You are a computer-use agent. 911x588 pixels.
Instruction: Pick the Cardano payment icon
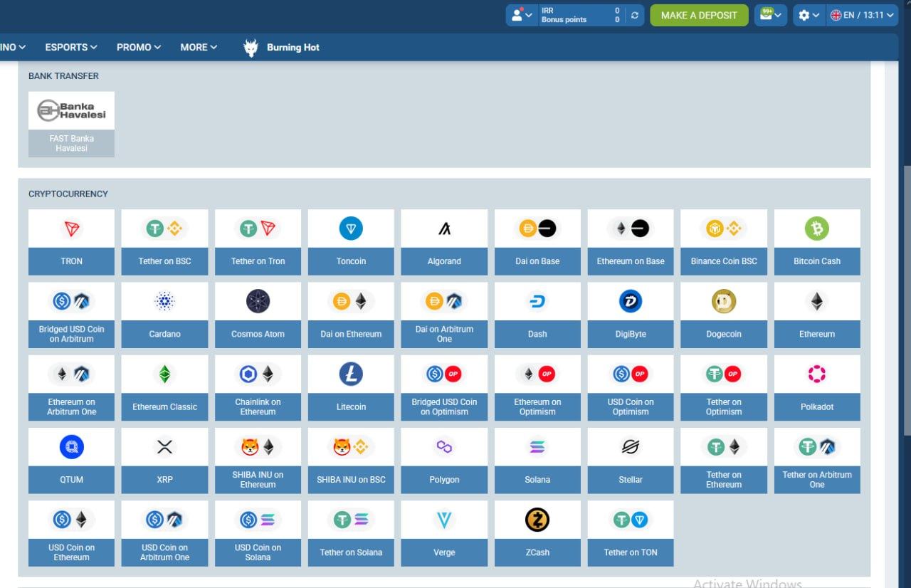(164, 302)
